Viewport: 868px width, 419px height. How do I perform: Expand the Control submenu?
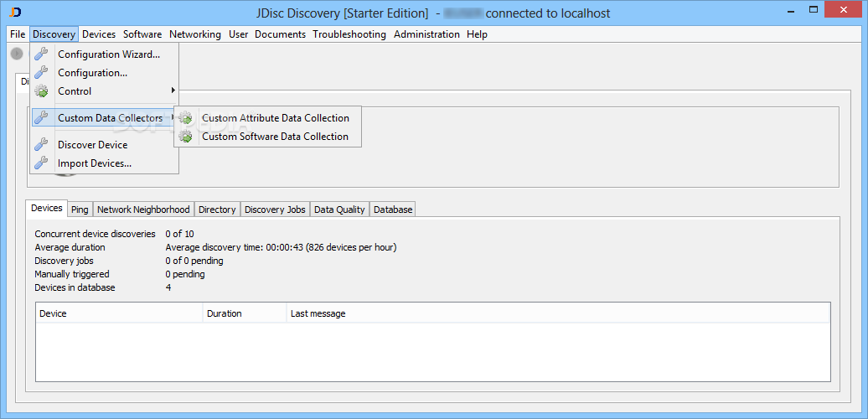point(105,91)
